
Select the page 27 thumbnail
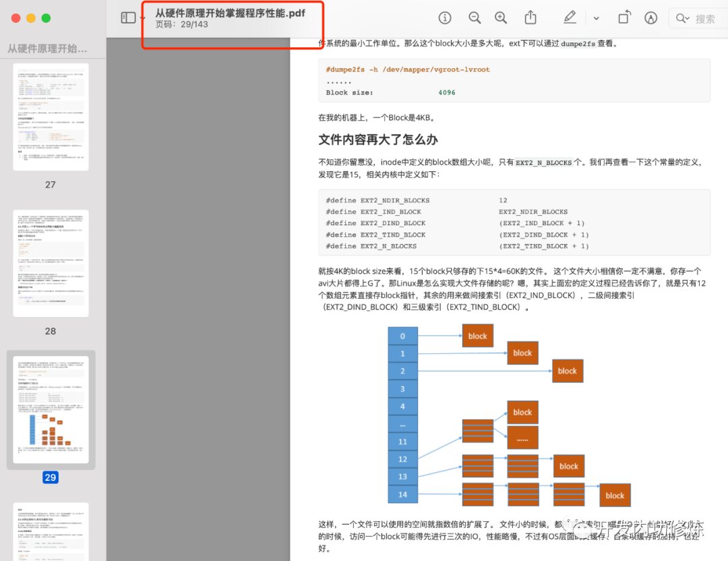click(x=51, y=117)
